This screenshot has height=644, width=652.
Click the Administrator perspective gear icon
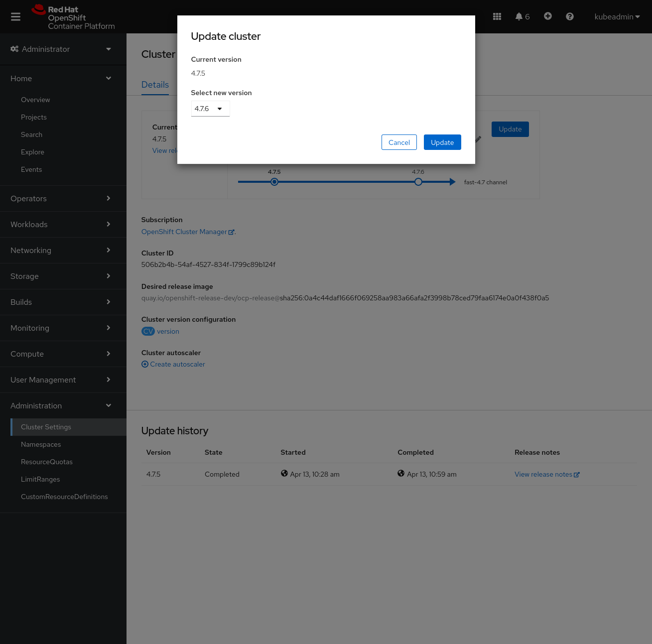14,49
